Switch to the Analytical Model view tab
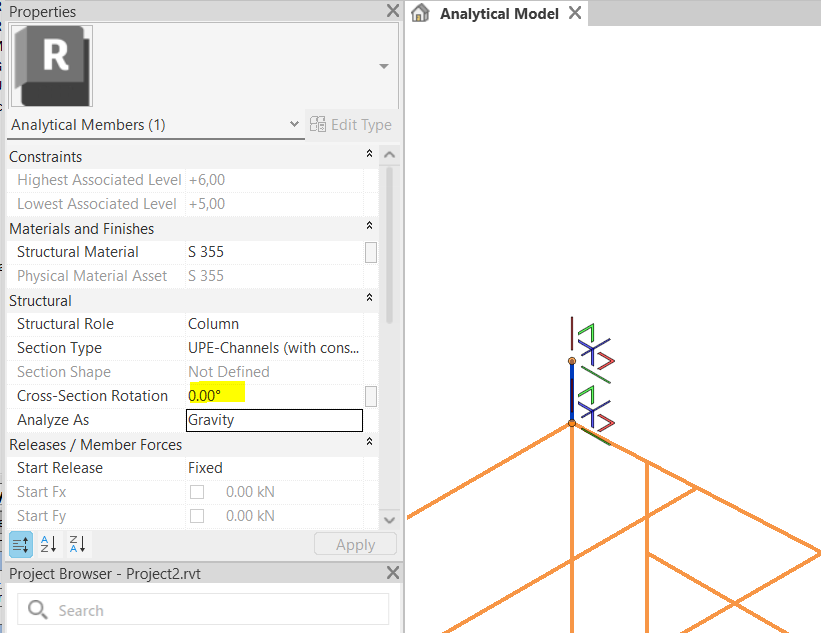821x633 pixels. tap(499, 13)
